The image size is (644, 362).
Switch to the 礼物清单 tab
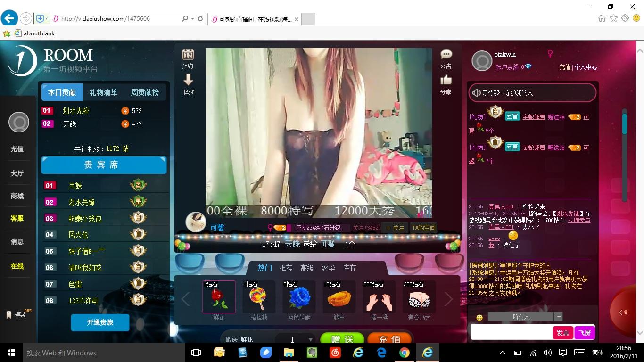[x=103, y=92]
